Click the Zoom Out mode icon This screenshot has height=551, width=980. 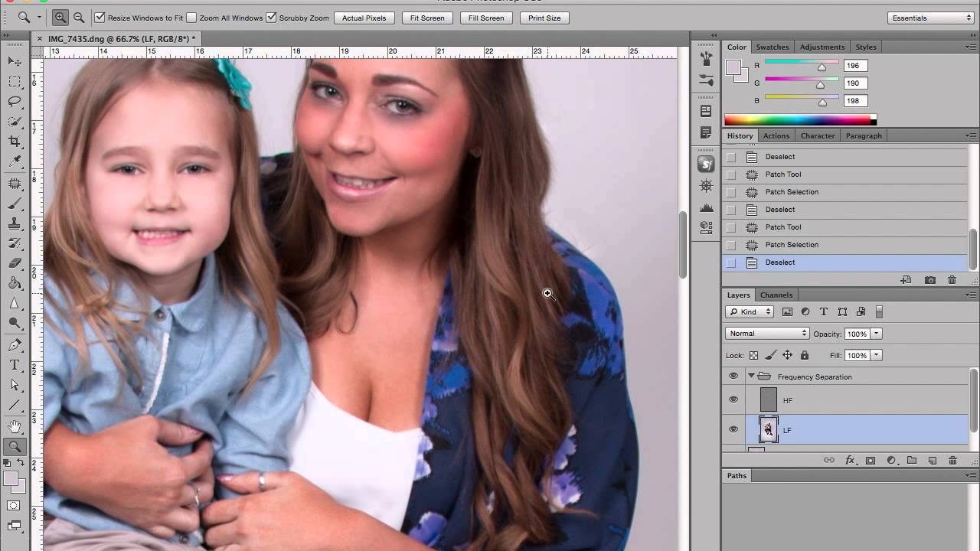point(78,18)
